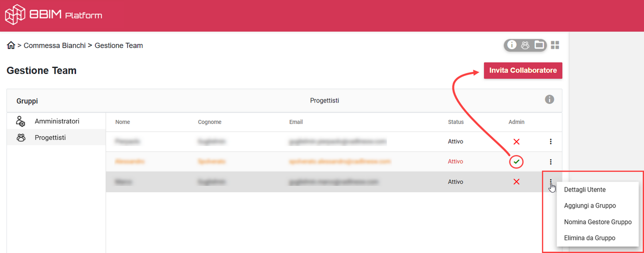Click green admin checkmark in orange row
Image resolution: width=644 pixels, height=253 pixels.
[516, 161]
